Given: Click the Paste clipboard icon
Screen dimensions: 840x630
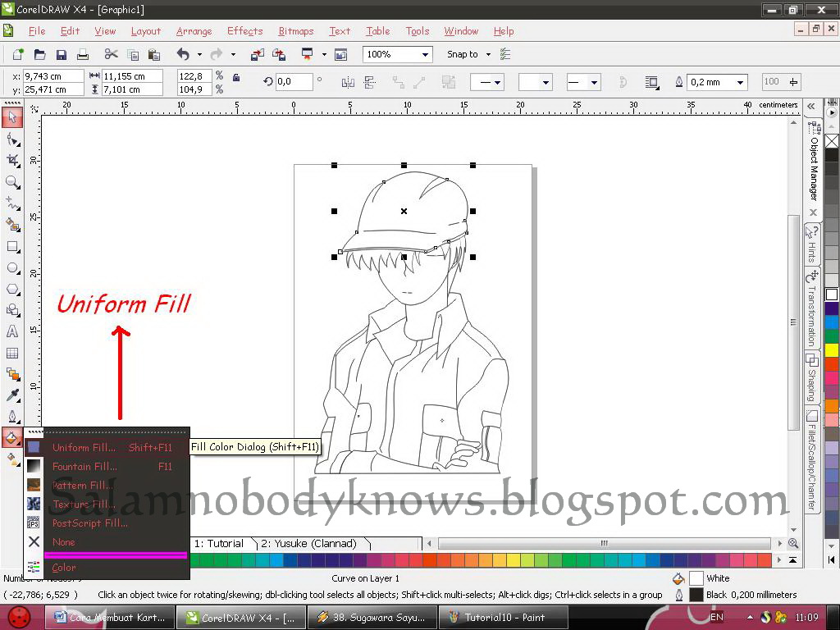Looking at the screenshot, I should tap(153, 54).
